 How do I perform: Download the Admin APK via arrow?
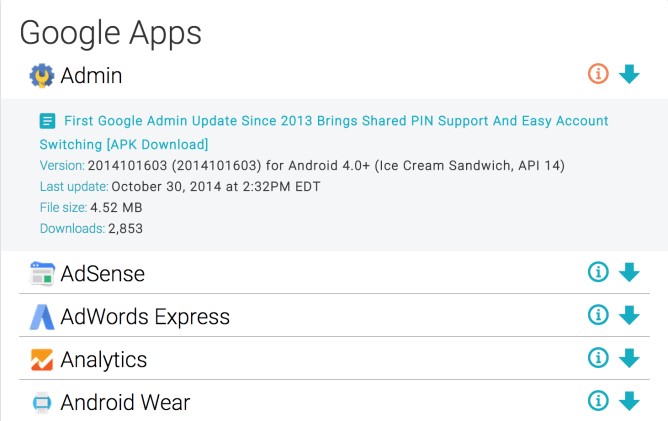click(x=629, y=73)
